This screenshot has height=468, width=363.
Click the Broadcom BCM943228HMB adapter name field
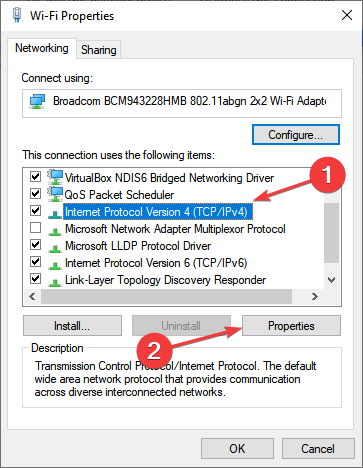(182, 103)
